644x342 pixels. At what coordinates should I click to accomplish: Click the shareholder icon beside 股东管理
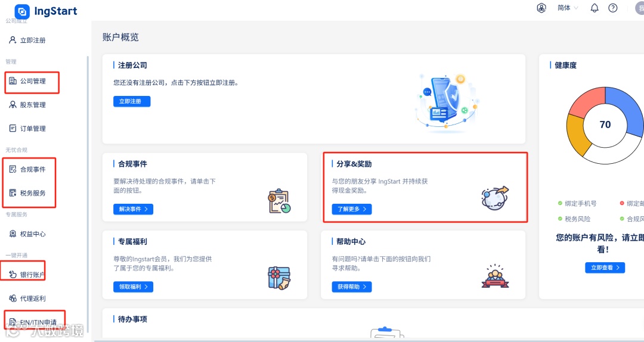pyautogui.click(x=13, y=105)
